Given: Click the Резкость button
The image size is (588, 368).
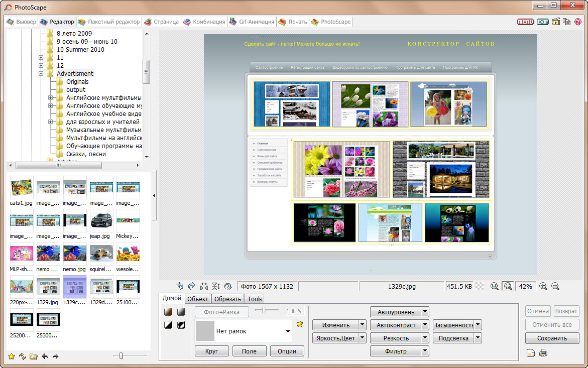Looking at the screenshot, I should [x=396, y=338].
